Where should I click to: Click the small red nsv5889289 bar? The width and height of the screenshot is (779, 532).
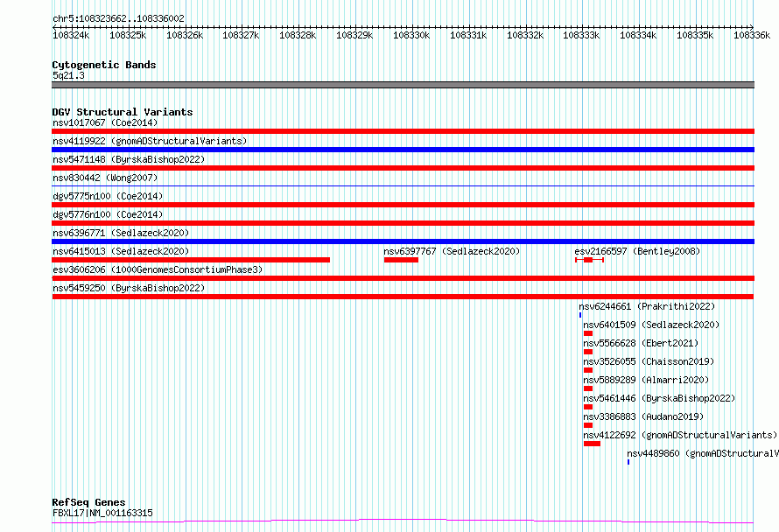588,388
